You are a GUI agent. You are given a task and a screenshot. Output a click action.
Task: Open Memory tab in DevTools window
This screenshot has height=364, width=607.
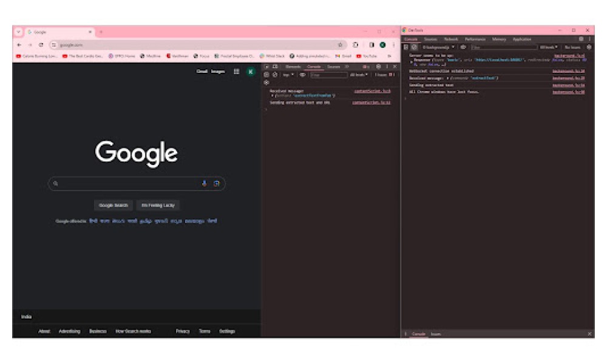[x=499, y=39]
